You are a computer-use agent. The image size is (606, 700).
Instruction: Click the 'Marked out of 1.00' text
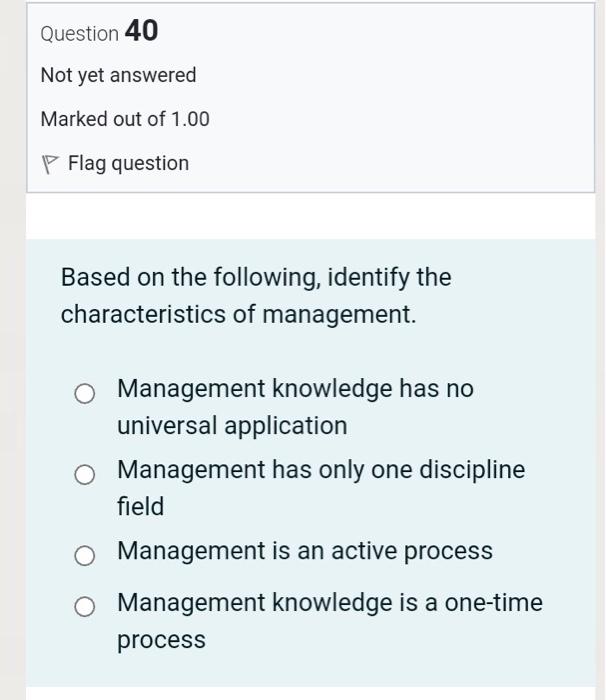[x=125, y=119]
